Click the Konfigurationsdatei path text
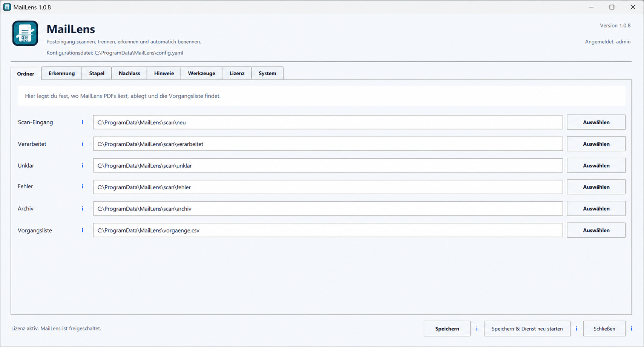This screenshot has width=644, height=347. [x=115, y=53]
